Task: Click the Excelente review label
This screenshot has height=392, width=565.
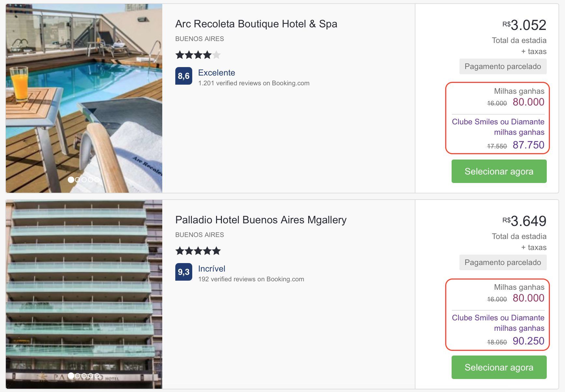Action: [x=217, y=73]
